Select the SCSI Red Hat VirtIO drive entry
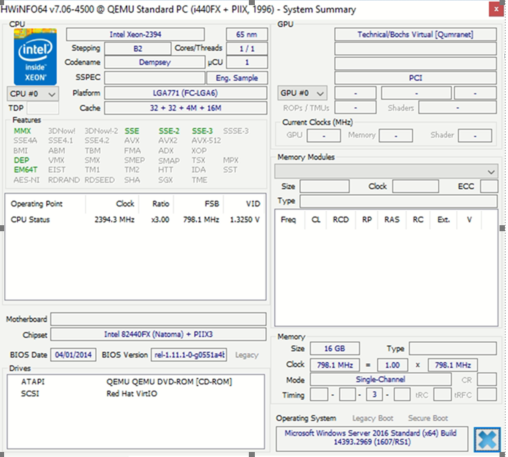This screenshot has width=508, height=457. pyautogui.click(x=89, y=394)
